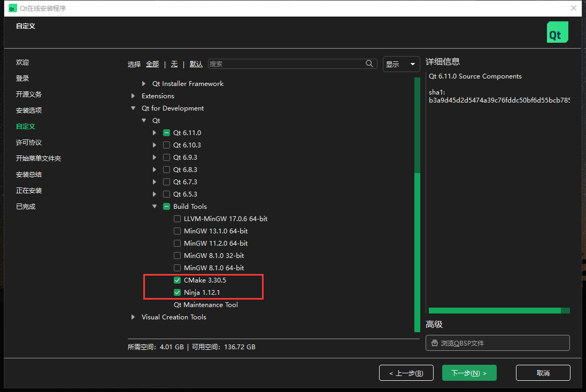The height and width of the screenshot is (392, 586).
Task: Expand the Extensions tree node
Action: coord(133,96)
